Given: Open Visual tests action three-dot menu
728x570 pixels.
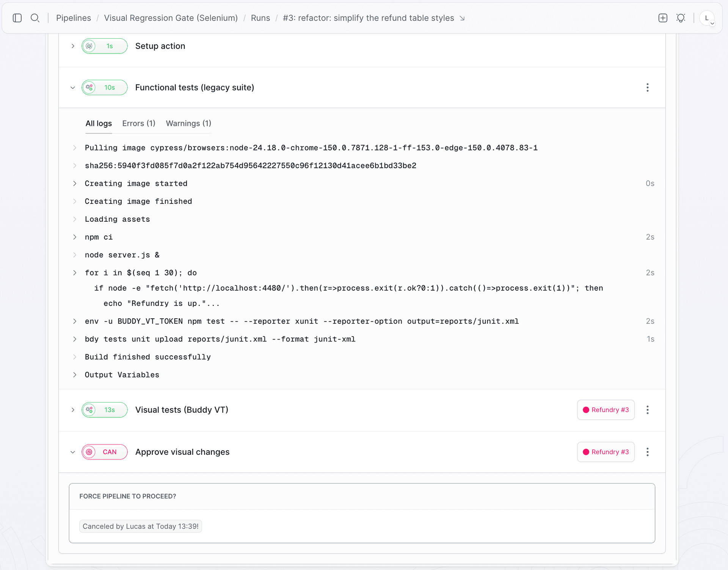Looking at the screenshot, I should click(x=648, y=410).
